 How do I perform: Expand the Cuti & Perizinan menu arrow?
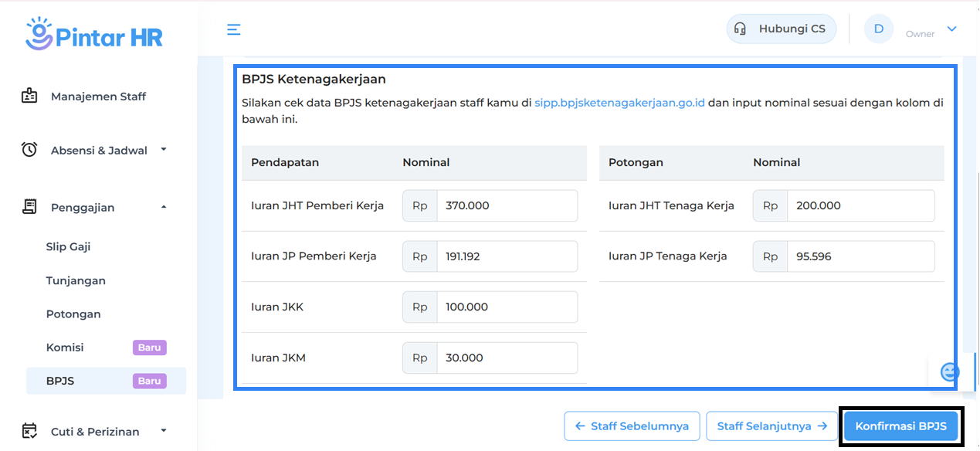(x=164, y=430)
